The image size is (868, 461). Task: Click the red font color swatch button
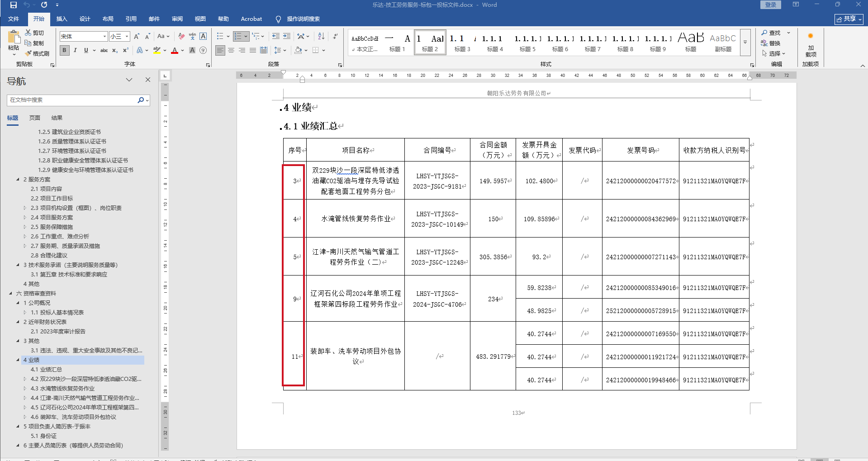pyautogui.click(x=175, y=50)
